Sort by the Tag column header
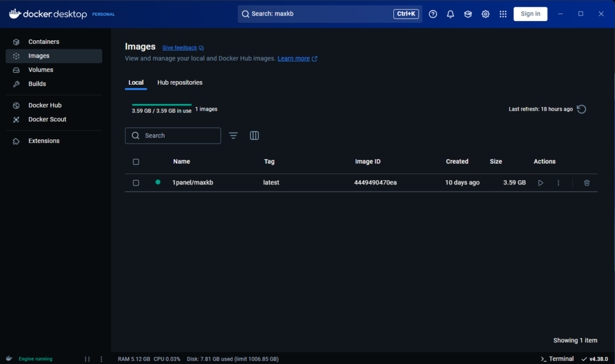Viewport: 615px width, 364px height. (269, 162)
